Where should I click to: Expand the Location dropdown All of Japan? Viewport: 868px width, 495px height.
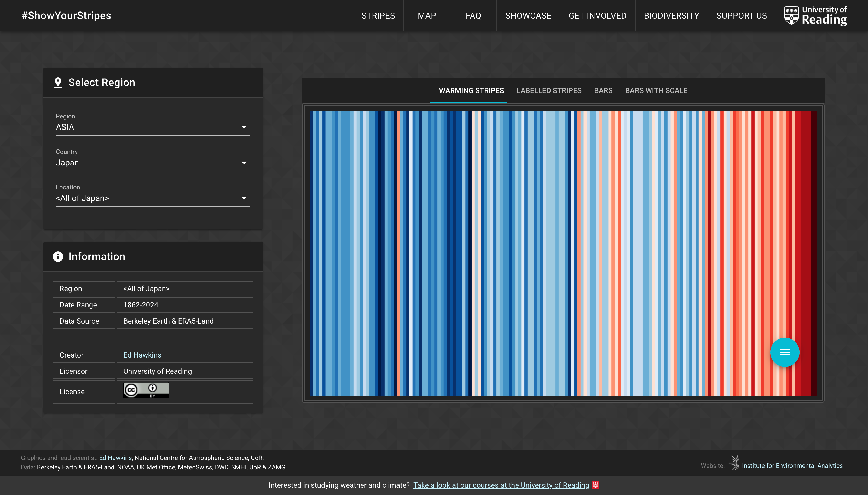[153, 198]
